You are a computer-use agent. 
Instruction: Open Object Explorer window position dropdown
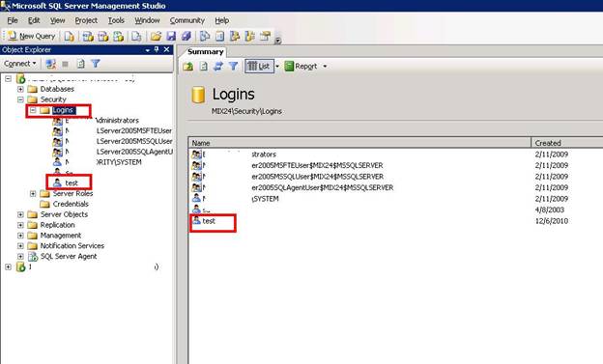(x=148, y=50)
